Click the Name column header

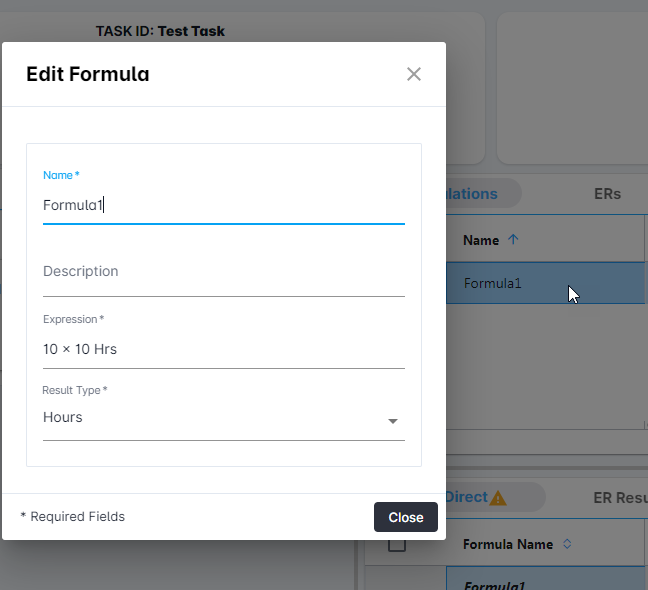point(481,240)
